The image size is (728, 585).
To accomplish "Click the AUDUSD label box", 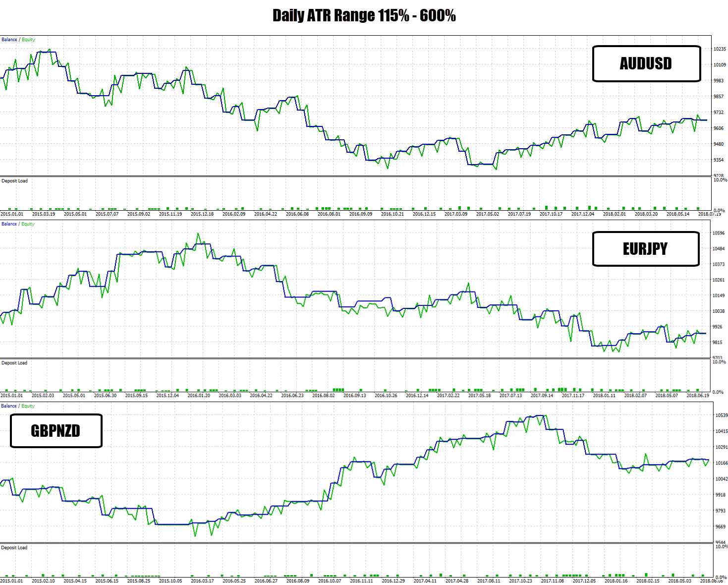I will point(646,63).
